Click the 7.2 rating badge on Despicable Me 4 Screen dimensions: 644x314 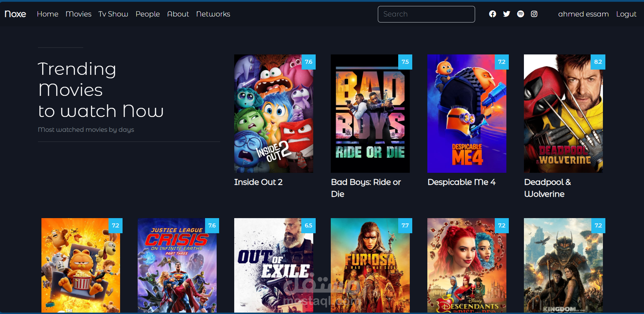(x=502, y=62)
